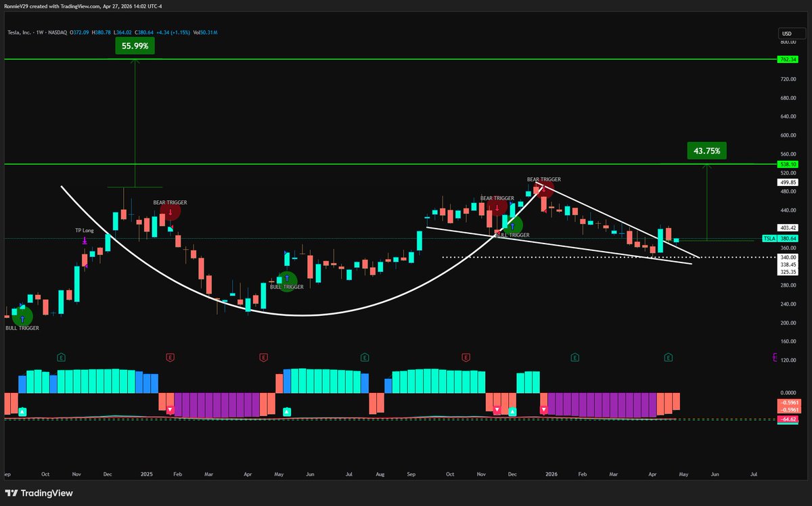Click the January 2026 green earnings marker
The height and width of the screenshot is (506, 812).
(575, 356)
